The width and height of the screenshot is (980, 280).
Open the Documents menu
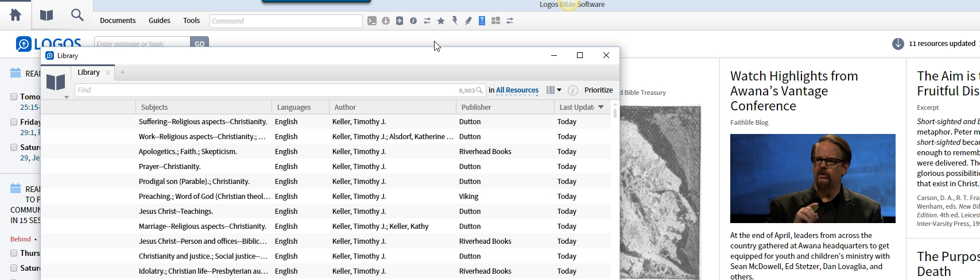(x=118, y=21)
